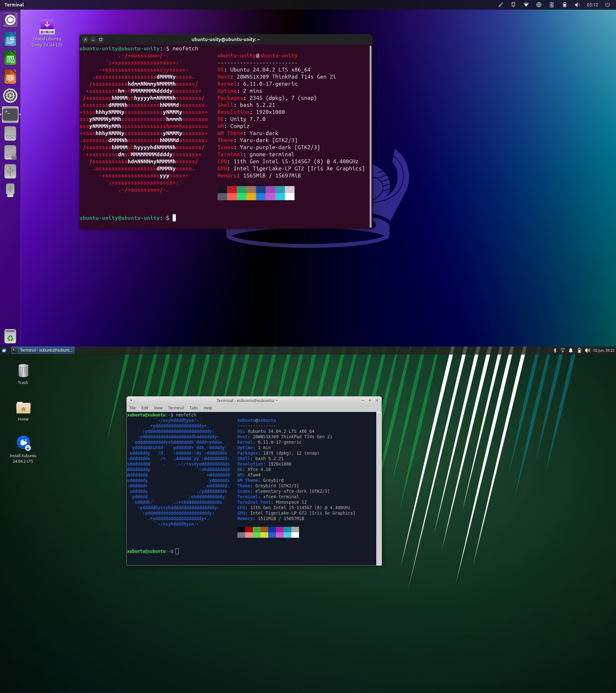The height and width of the screenshot is (693, 616).
Task: Open the Tabs menu in xfce4-terminal
Action: click(193, 408)
